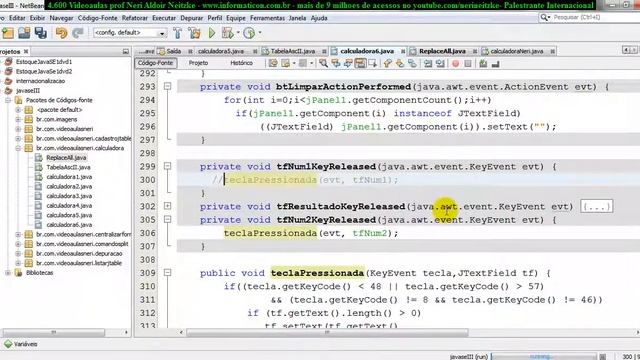Select the Histórico view button
640x360 pixels.
pyautogui.click(x=241, y=63)
